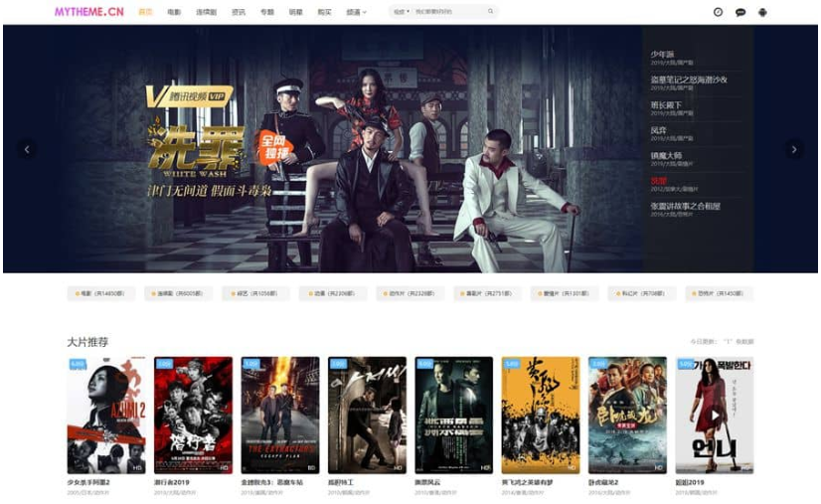This screenshot has height=504, width=821.
Task: Click the 科幻片 category tag
Action: pos(643,294)
